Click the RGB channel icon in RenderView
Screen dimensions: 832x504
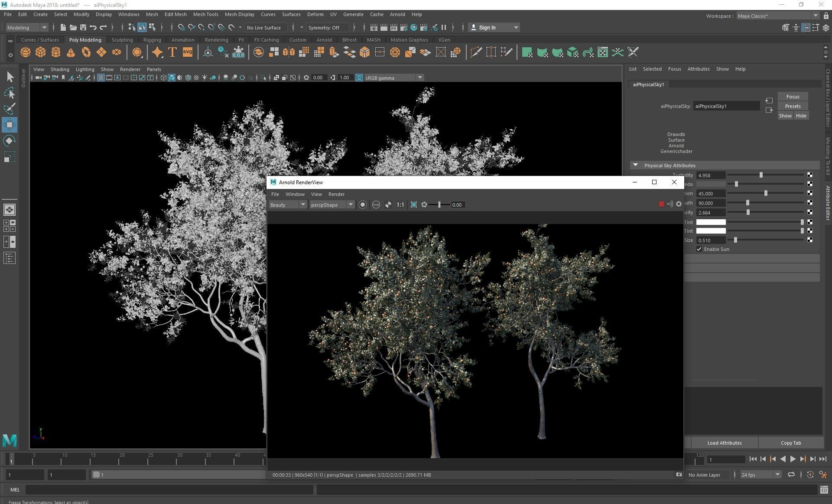click(376, 205)
